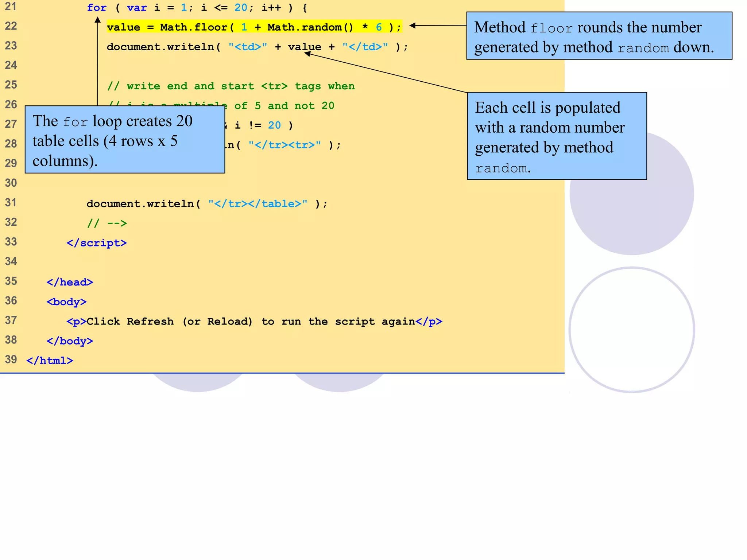Click the "</tr></table>" string on line 31
Screen dimensions: 747x560
(258, 204)
